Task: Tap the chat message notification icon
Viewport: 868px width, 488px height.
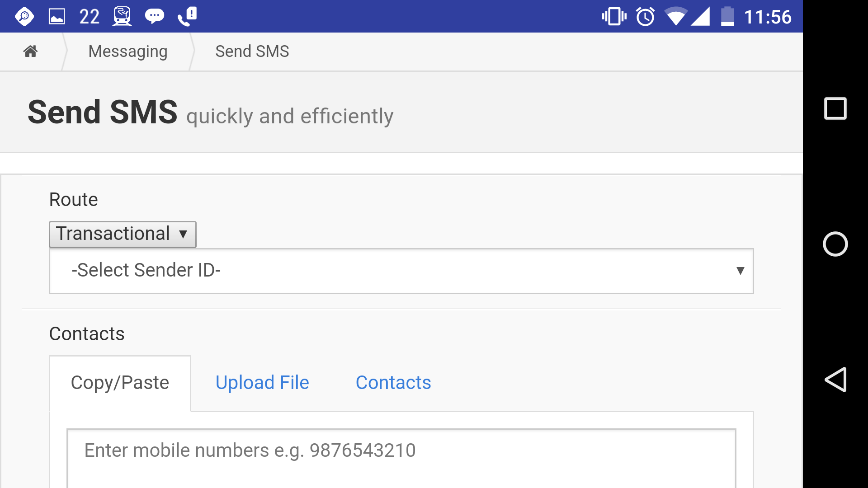Action: (x=155, y=16)
